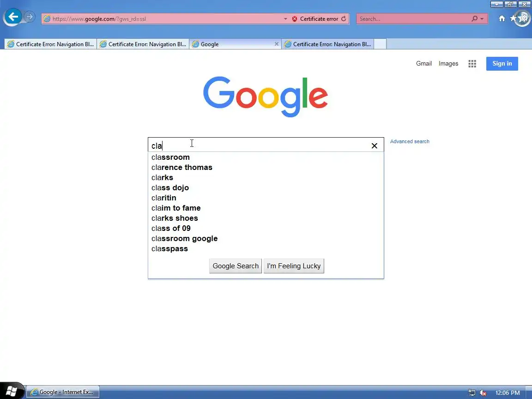Click the Sign in button
The height and width of the screenshot is (399, 532).
coord(502,63)
